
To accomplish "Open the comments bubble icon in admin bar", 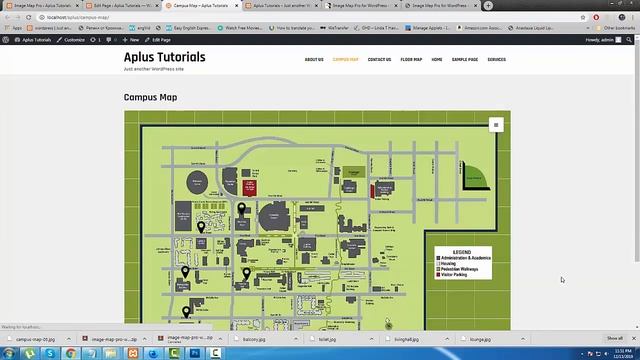I will [111, 40].
